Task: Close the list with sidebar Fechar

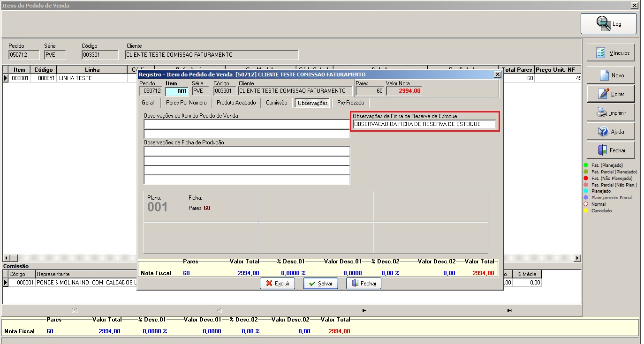Action: pyautogui.click(x=611, y=150)
